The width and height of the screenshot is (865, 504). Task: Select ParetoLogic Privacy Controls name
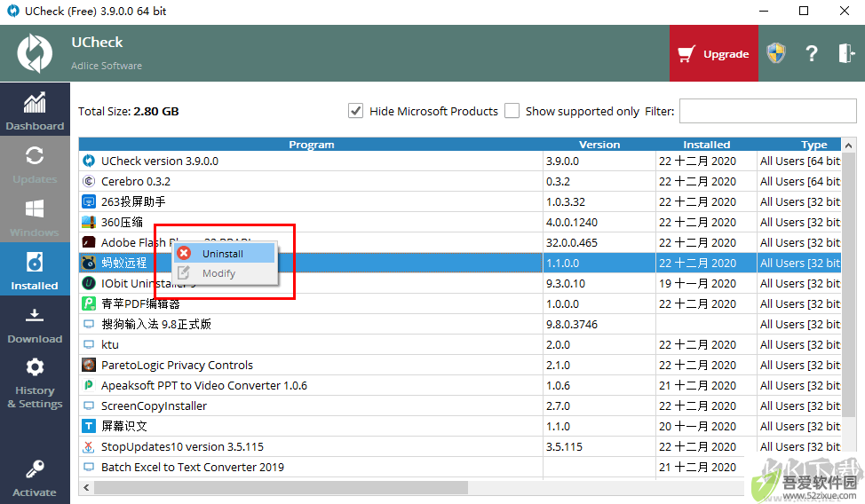tap(177, 365)
